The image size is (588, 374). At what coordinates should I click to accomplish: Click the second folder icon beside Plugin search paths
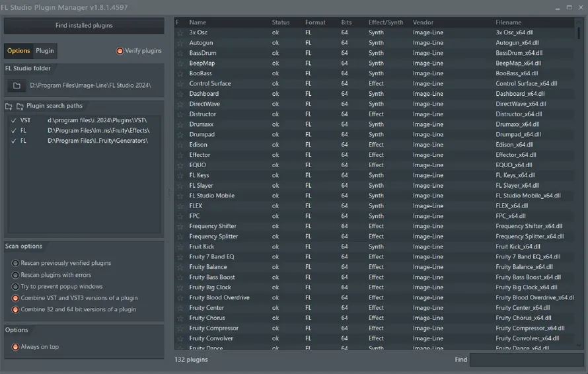click(x=20, y=106)
